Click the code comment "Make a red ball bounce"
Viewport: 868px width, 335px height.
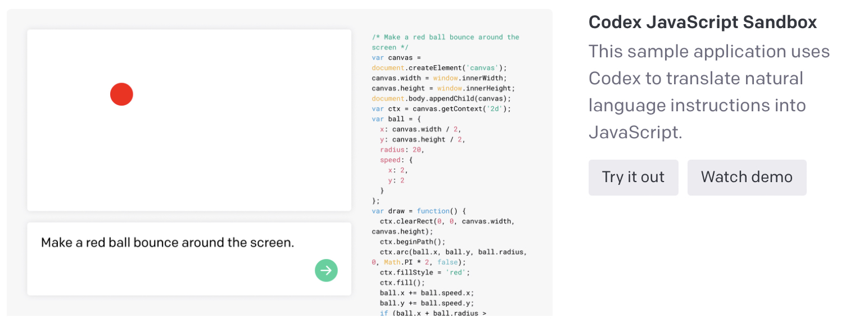click(445, 42)
